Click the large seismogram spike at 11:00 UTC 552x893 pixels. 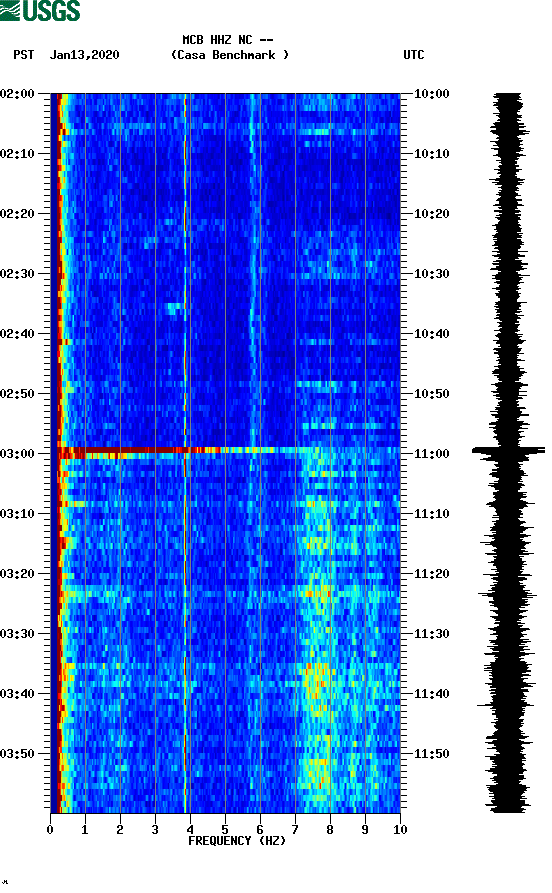pyautogui.click(x=508, y=450)
